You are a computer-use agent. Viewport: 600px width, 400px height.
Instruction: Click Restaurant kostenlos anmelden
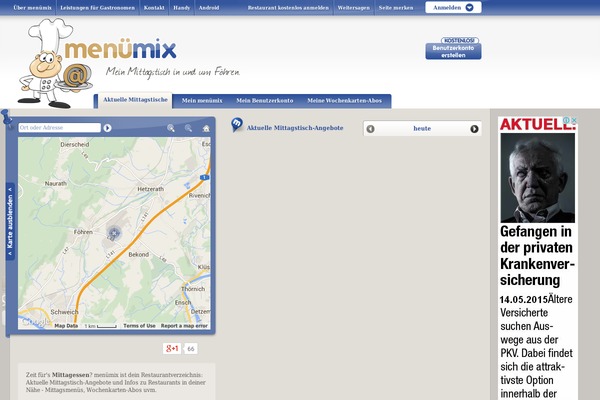tap(288, 8)
